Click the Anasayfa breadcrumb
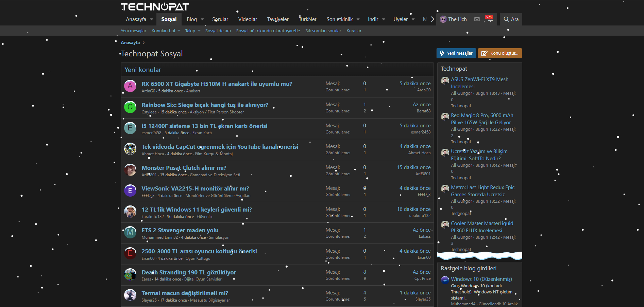This screenshot has height=307, width=644. pyautogui.click(x=130, y=43)
